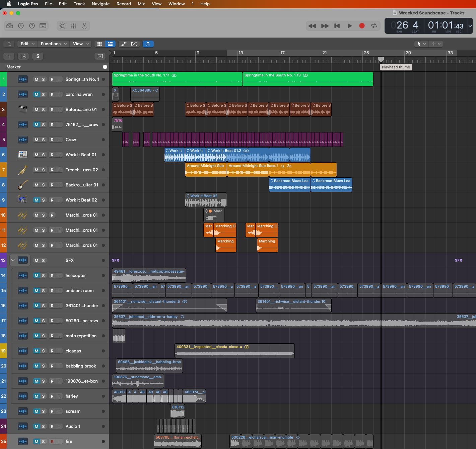Viewport: 476px width, 449px height.
Task: Select beat machine icon of Work It Beat 01
Action: [23, 155]
